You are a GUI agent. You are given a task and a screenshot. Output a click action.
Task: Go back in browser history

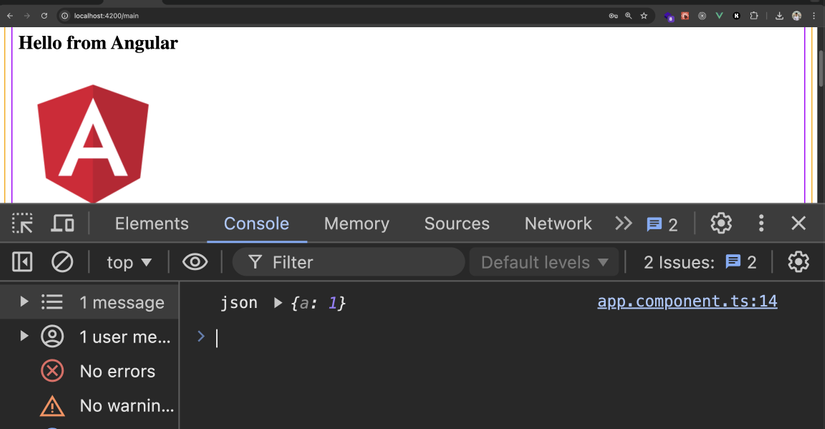point(9,16)
